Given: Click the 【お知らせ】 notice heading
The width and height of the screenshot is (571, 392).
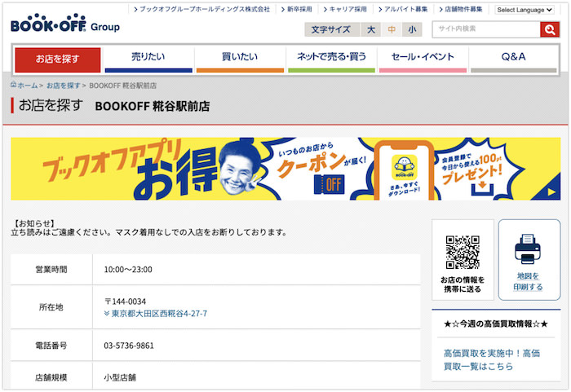Looking at the screenshot, I should (34, 223).
